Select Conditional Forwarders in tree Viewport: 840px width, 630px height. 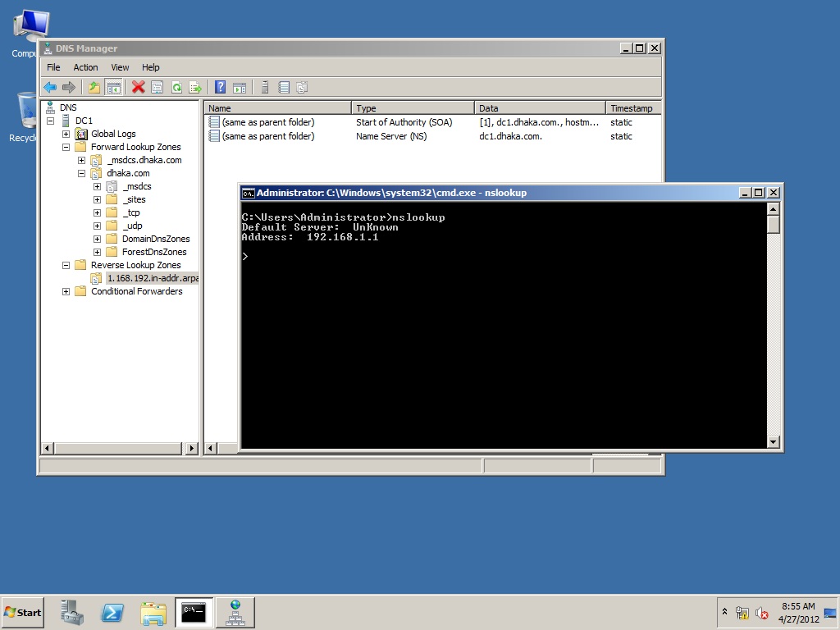(x=137, y=291)
